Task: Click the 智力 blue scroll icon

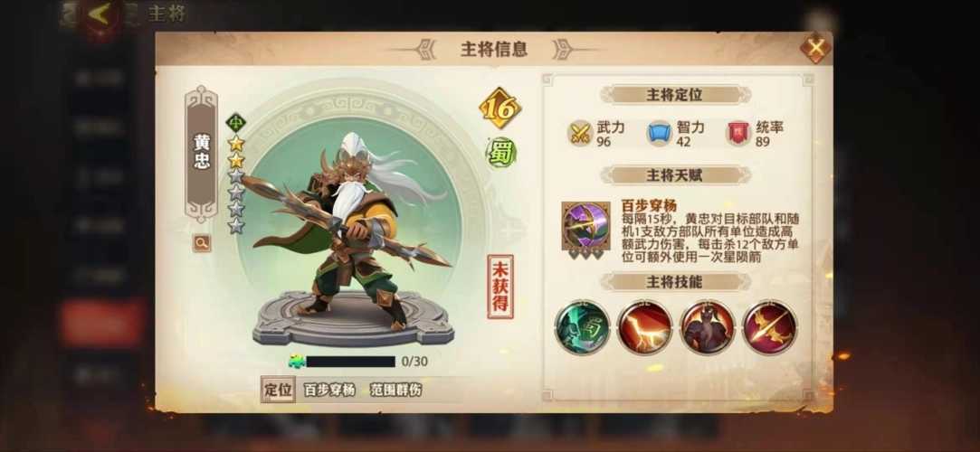Action: 660,133
